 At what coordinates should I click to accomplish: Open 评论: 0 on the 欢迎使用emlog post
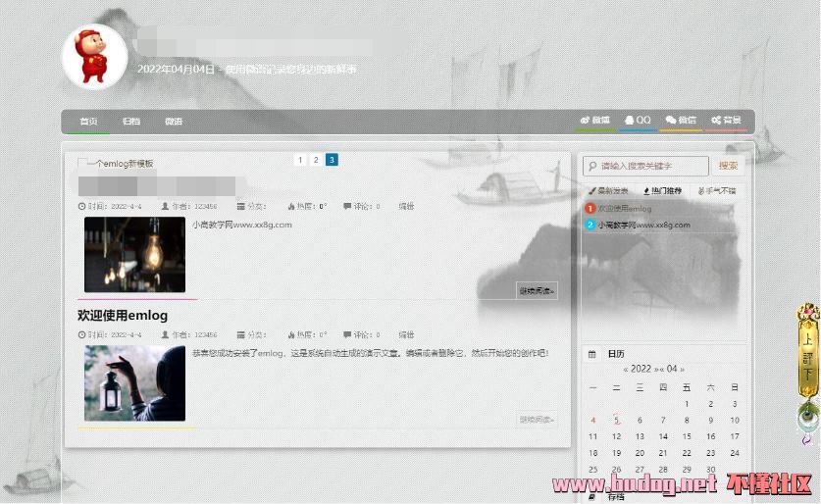click(362, 335)
